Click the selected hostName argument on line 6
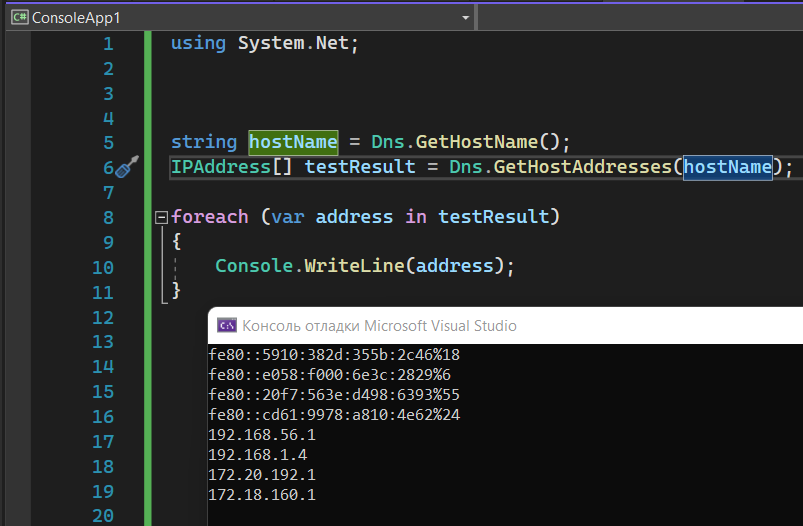 (728, 167)
